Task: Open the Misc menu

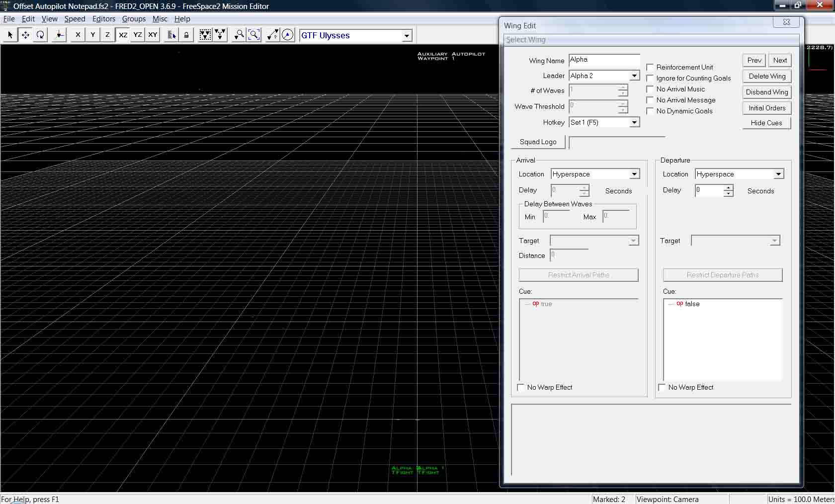Action: pyautogui.click(x=160, y=19)
